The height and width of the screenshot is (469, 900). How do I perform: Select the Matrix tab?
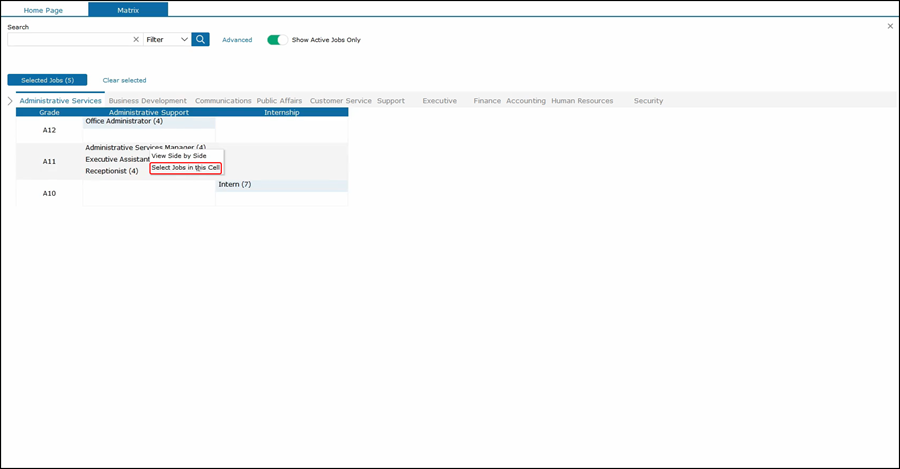pos(128,9)
